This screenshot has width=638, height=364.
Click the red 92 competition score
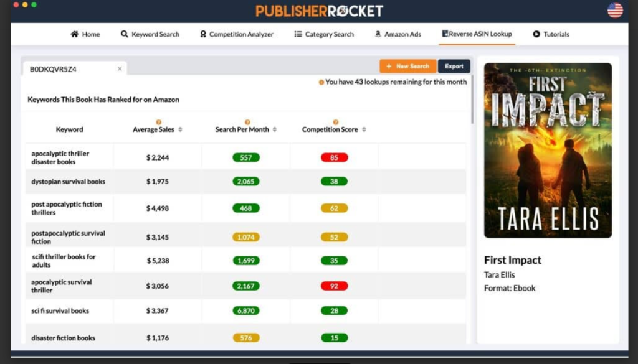pos(335,286)
